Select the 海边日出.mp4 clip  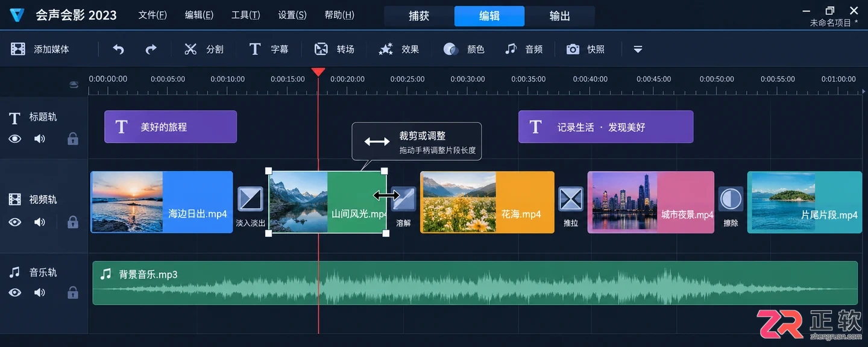pyautogui.click(x=162, y=202)
